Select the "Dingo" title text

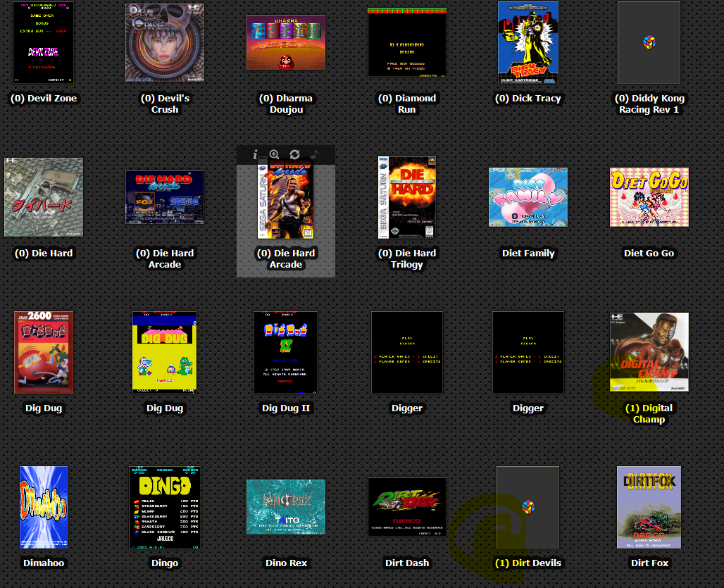(x=165, y=563)
